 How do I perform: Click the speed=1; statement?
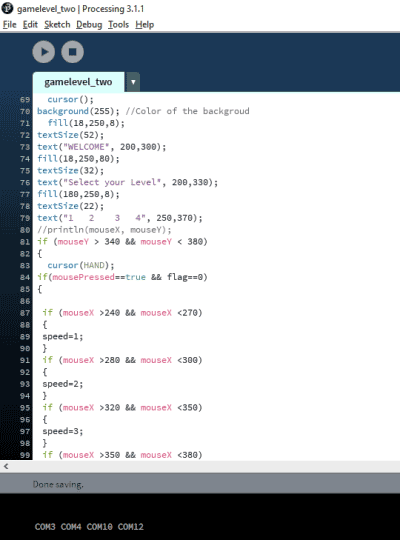[x=63, y=336]
